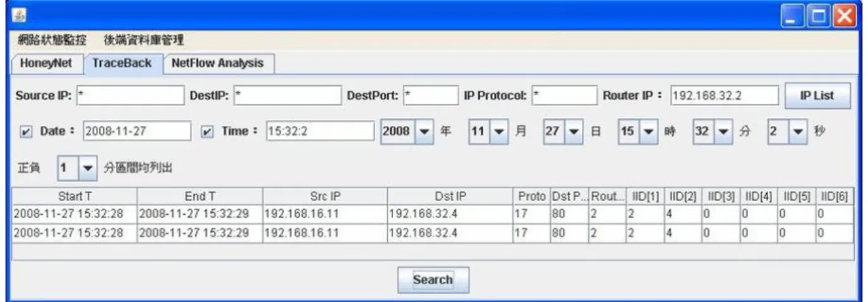Click the IID[1] column header
Viewport: 868px width, 302px height.
point(645,196)
